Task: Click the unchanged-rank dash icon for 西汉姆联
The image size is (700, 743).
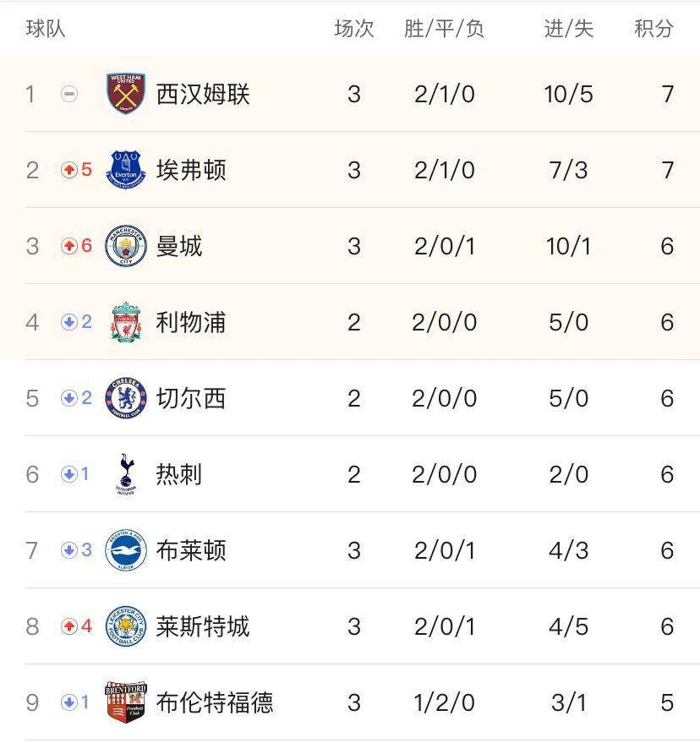Action: (69, 94)
